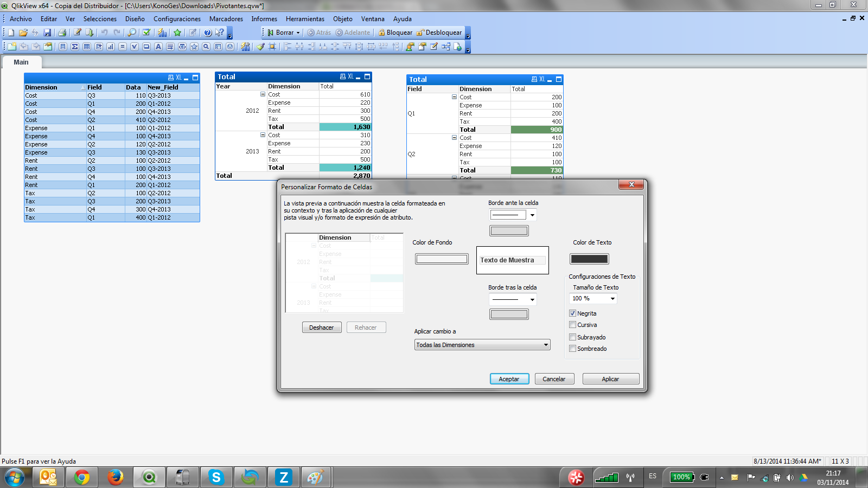
Task: Click the Color de Texto swatch
Action: pyautogui.click(x=589, y=259)
